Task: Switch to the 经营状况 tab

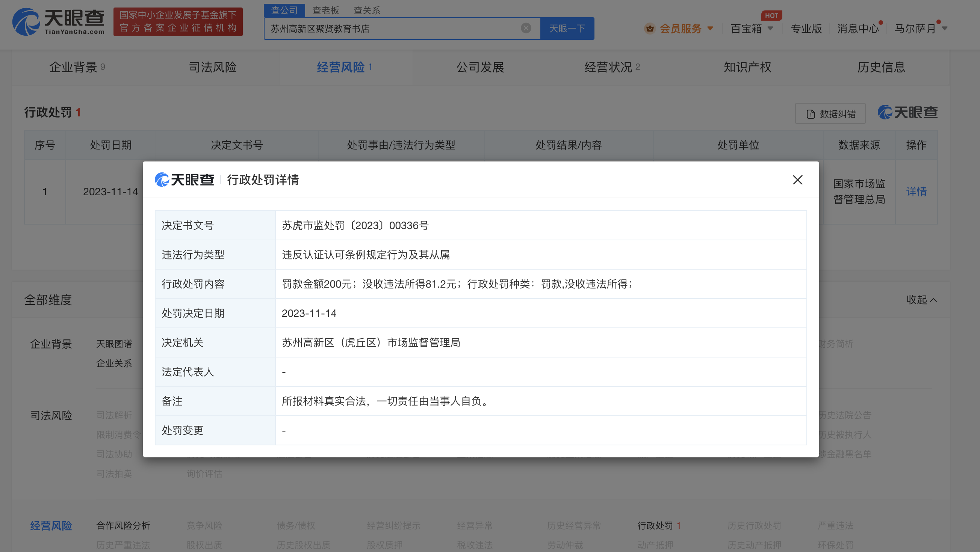Action: (612, 67)
